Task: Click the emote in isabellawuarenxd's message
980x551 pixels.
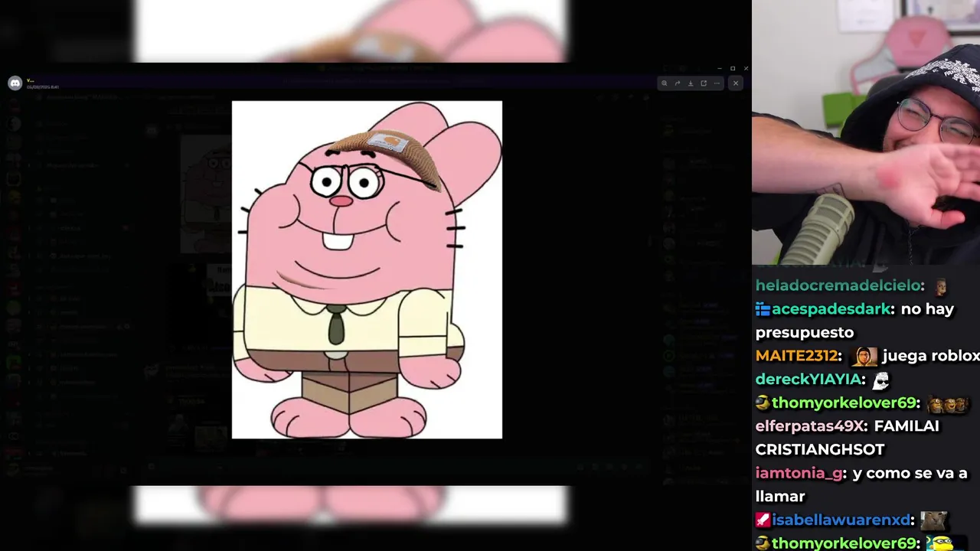Action: pos(934,520)
